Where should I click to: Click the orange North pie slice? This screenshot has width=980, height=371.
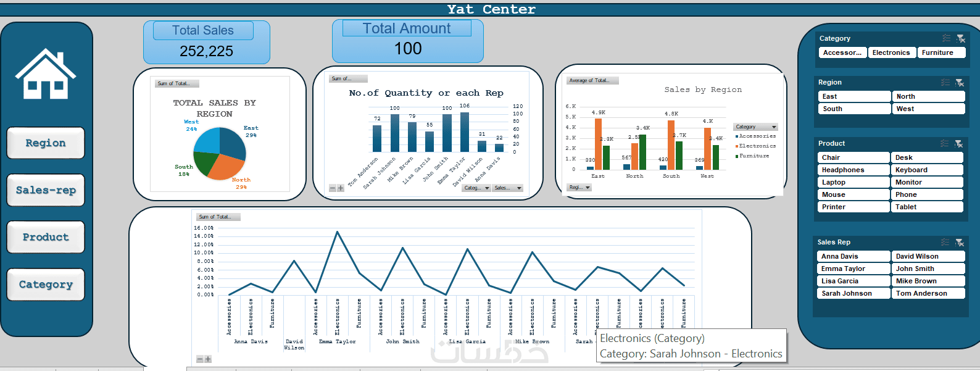pos(229,165)
